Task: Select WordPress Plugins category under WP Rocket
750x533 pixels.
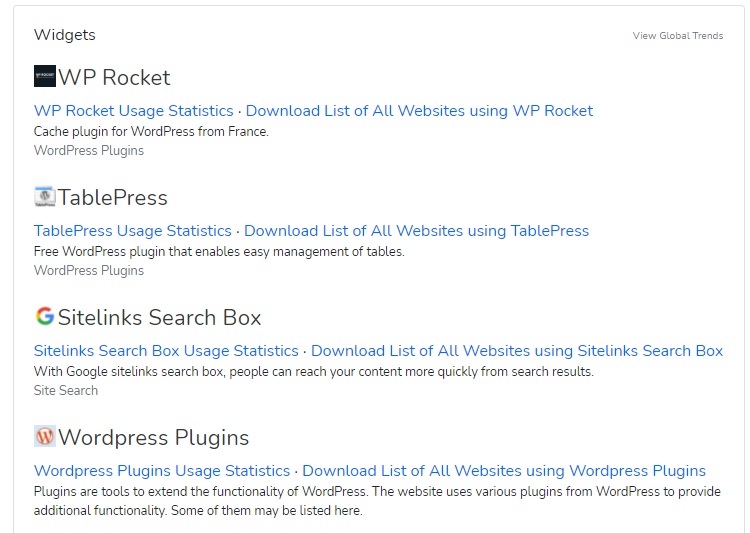Action: point(88,151)
